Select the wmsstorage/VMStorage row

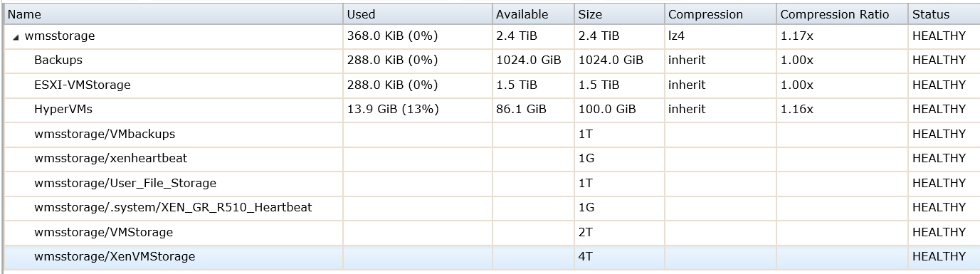491,233
